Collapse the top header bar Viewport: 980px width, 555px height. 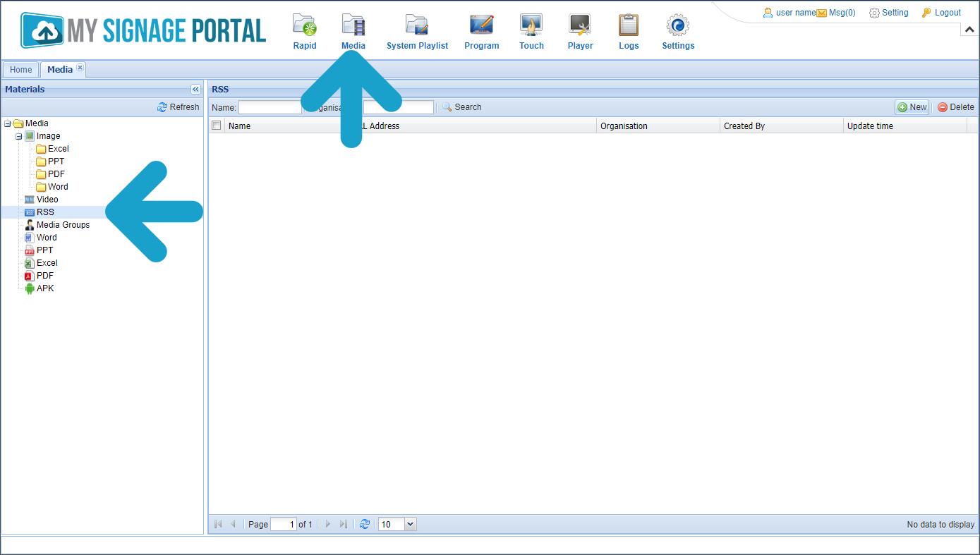[969, 30]
